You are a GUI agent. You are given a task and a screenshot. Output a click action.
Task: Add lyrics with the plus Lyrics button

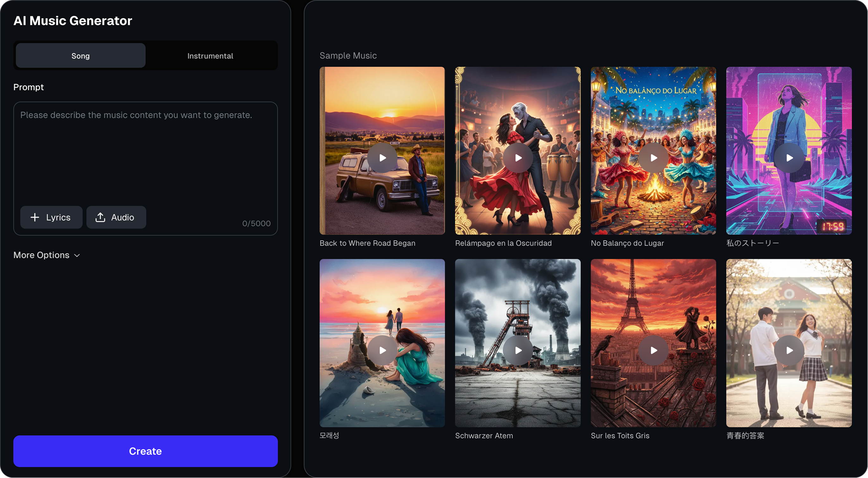51,218
